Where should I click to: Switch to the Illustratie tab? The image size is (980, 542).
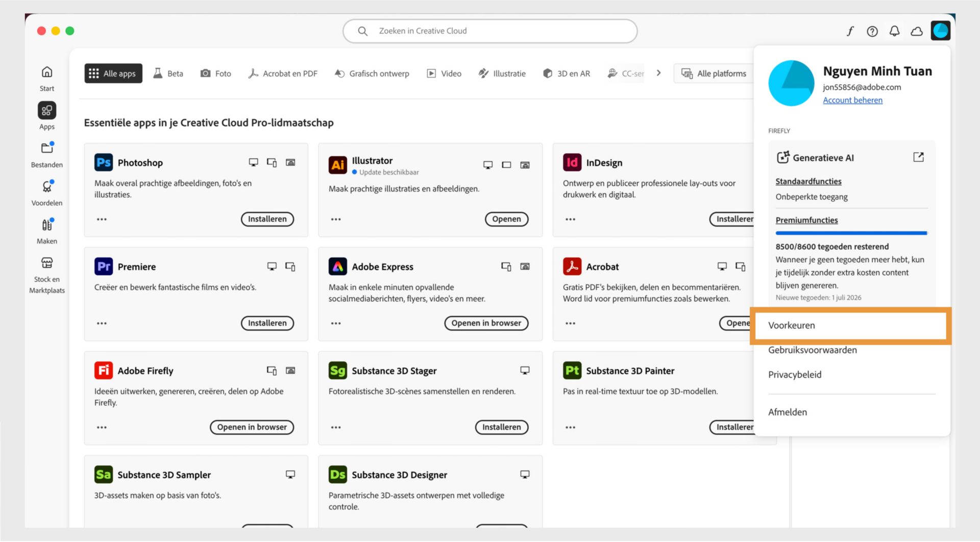point(502,73)
